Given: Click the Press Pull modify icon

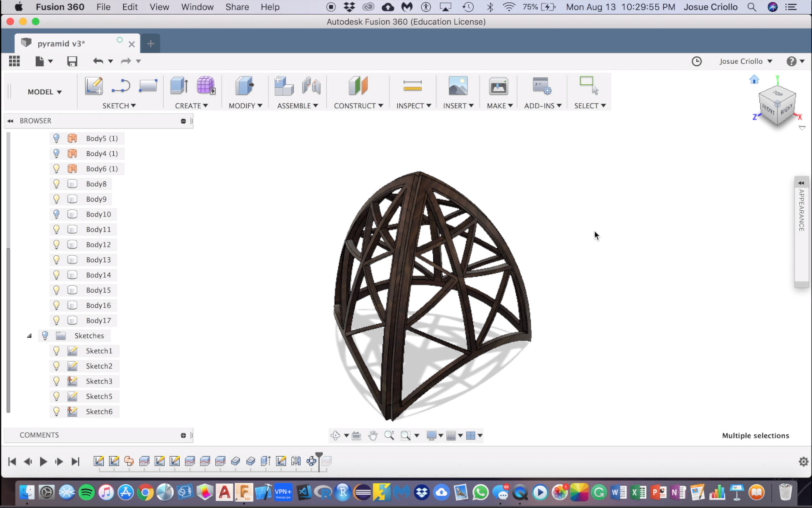Looking at the screenshot, I should click(245, 86).
